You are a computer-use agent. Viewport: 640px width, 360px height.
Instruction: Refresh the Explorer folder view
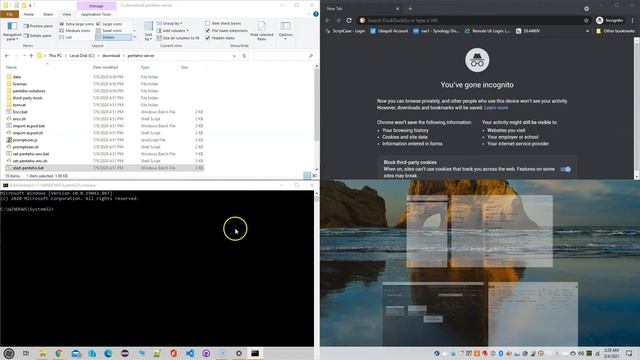pyautogui.click(x=244, y=56)
